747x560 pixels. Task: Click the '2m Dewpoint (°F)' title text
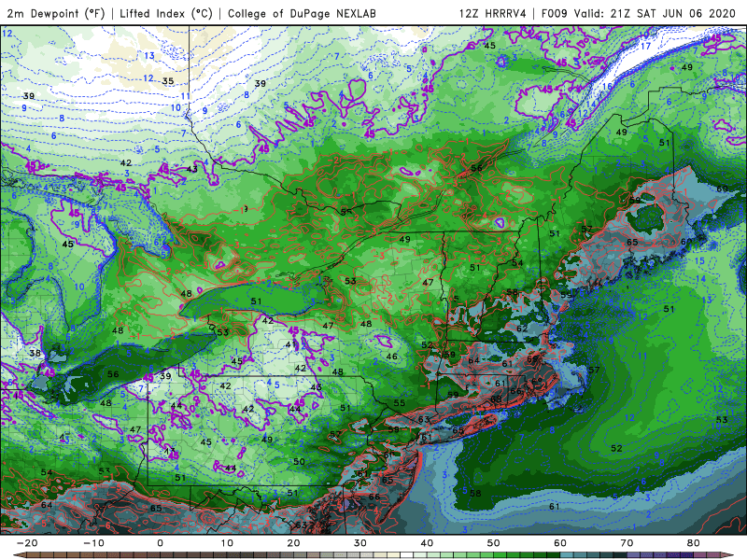(56, 13)
